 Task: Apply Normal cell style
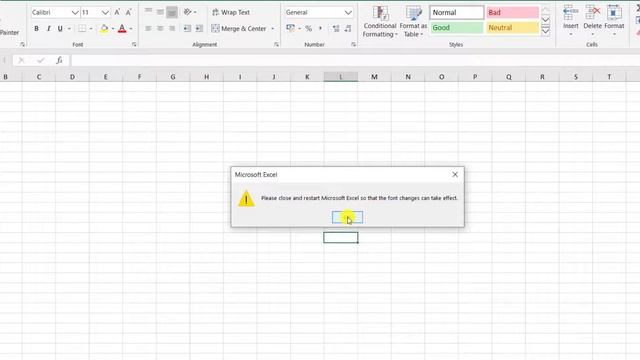click(456, 13)
